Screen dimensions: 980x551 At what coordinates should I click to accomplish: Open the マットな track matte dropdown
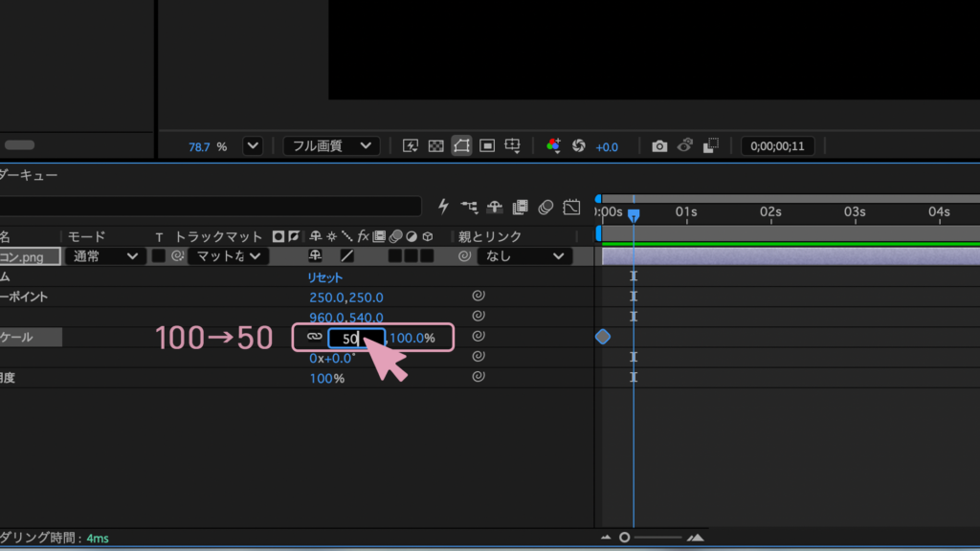click(x=228, y=256)
